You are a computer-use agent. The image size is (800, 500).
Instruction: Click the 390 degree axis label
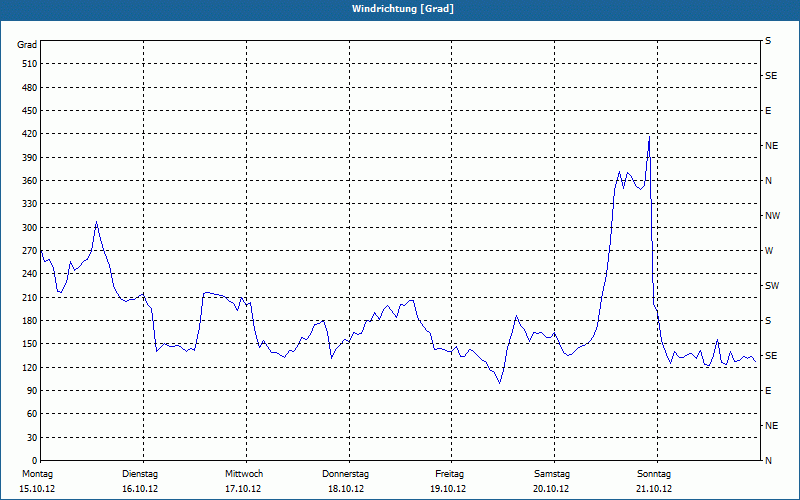[30, 158]
